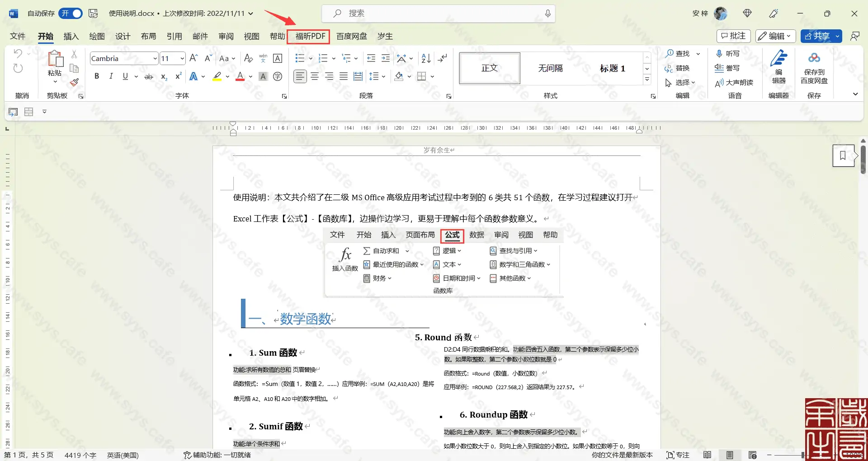Open the 插入 ribbon tab

tap(71, 36)
